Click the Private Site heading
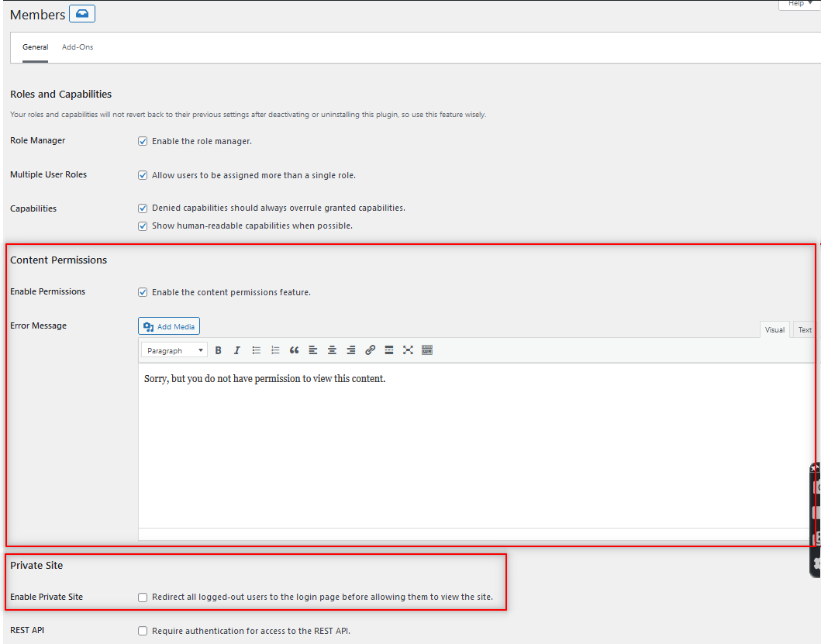 click(36, 566)
